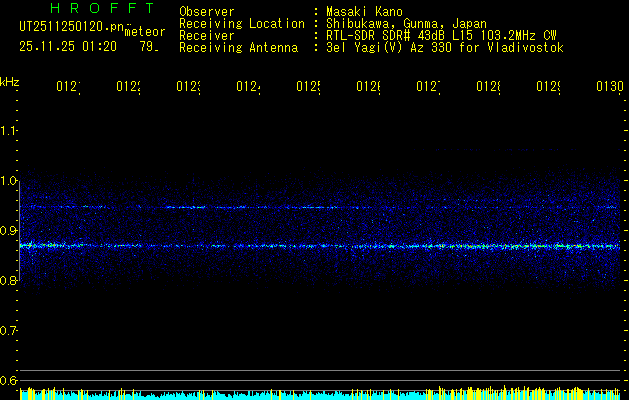Click the 0126 time marker
Viewport: 629px width, 400px height.
click(368, 87)
